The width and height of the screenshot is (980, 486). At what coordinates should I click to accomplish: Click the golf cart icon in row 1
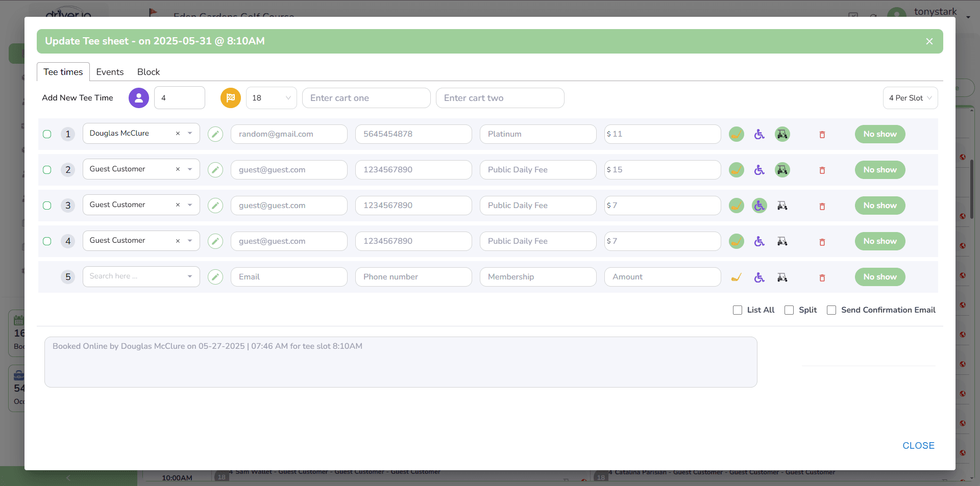click(x=782, y=134)
